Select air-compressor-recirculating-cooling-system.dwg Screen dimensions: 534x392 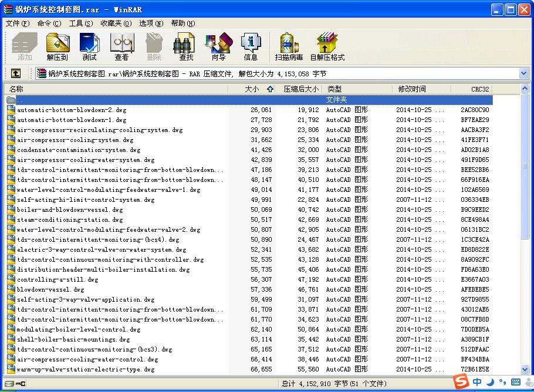coord(100,130)
